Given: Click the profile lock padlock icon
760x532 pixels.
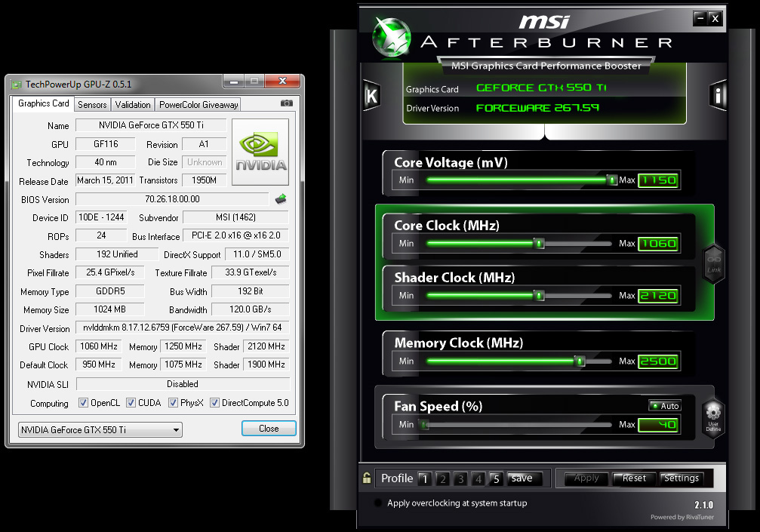Looking at the screenshot, I should (367, 478).
